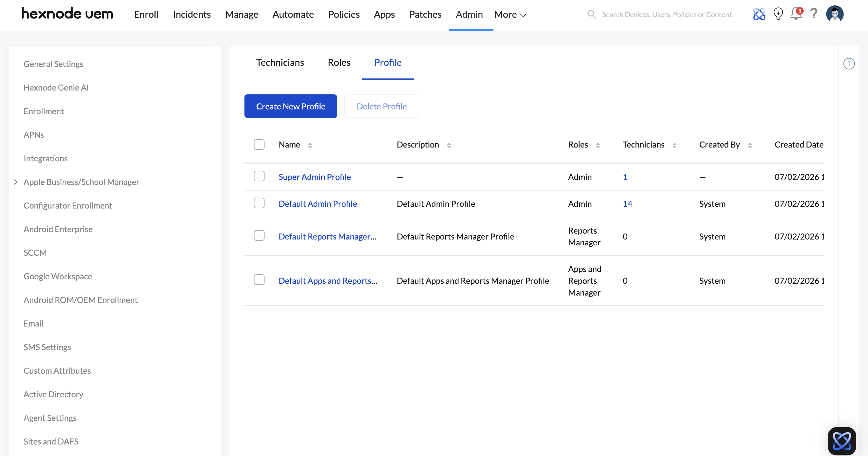Image resolution: width=868 pixels, height=456 pixels.
Task: Open Integrations in sidebar
Action: click(45, 158)
